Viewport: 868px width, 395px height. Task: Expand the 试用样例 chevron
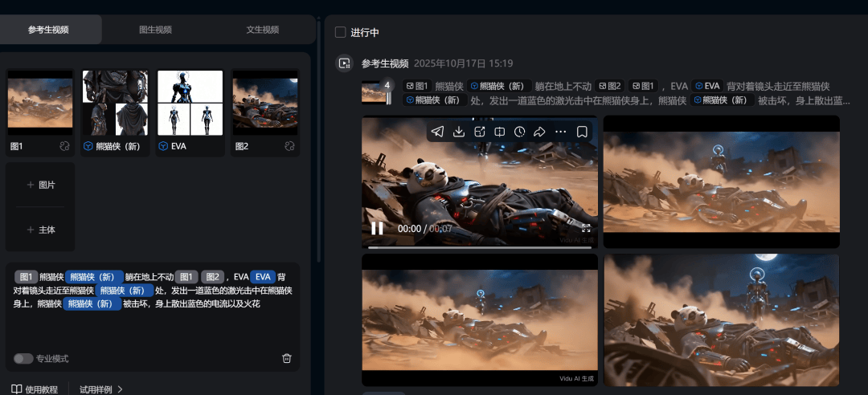click(120, 389)
